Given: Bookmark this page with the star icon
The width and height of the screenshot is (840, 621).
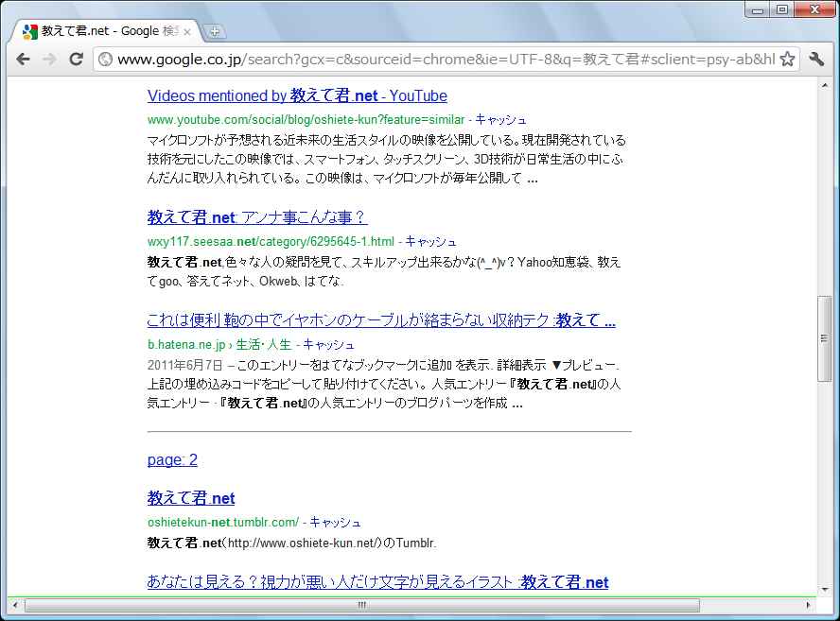Looking at the screenshot, I should pyautogui.click(x=787, y=59).
